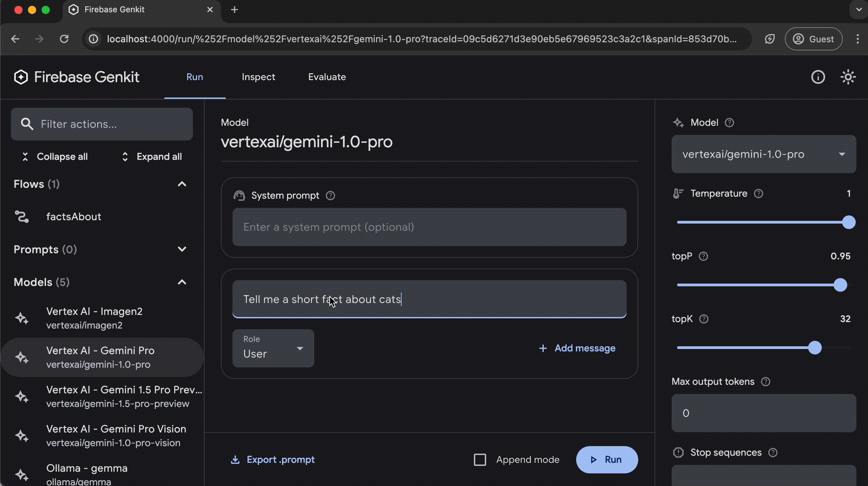Click the info icon next to Model label
Viewport: 868px width, 486px height.
729,122
